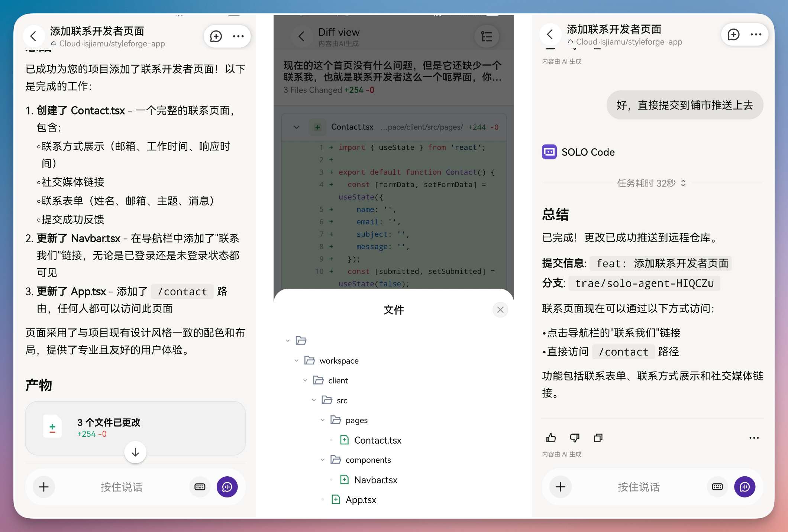Dislike the response with thumbs down
Image resolution: width=788 pixels, height=532 pixels.
point(575,438)
